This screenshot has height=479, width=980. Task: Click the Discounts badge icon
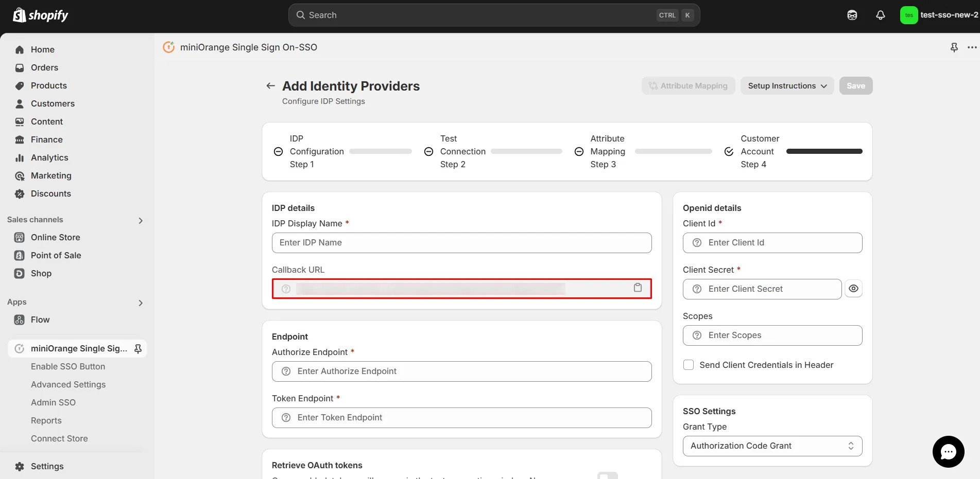pyautogui.click(x=20, y=194)
